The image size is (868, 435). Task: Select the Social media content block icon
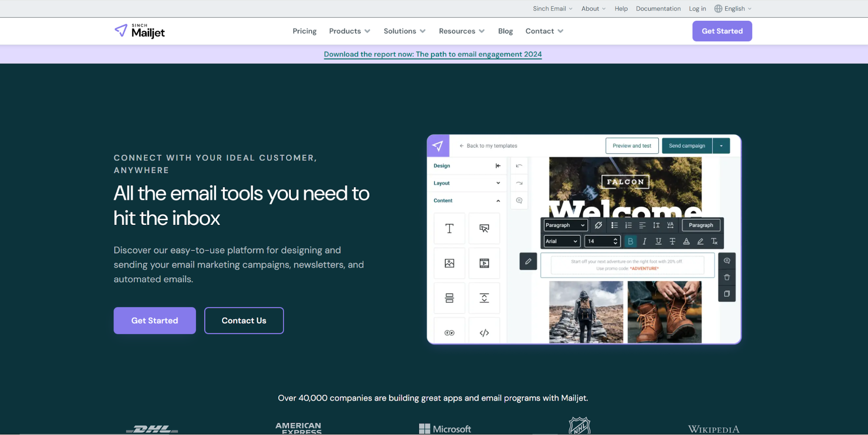(x=449, y=333)
